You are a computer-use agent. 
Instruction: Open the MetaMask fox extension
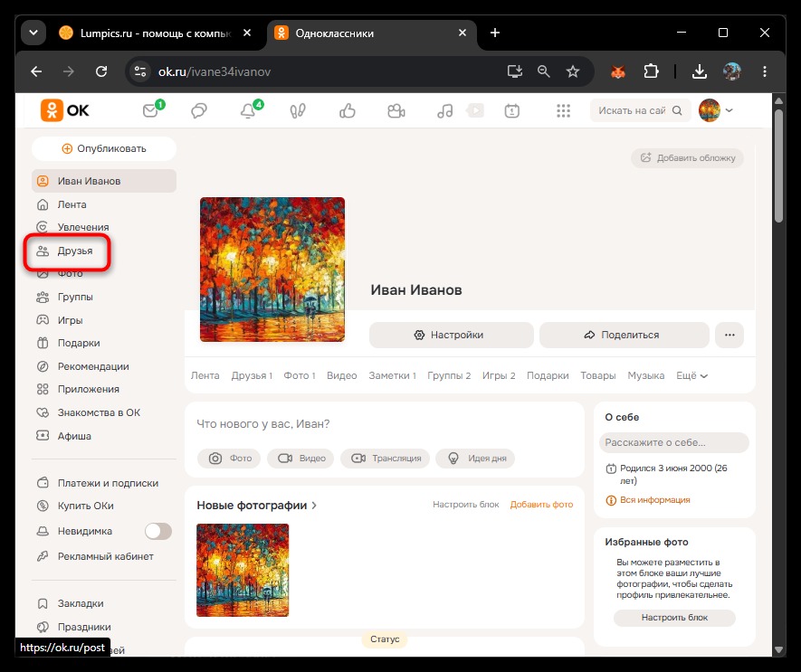click(618, 71)
